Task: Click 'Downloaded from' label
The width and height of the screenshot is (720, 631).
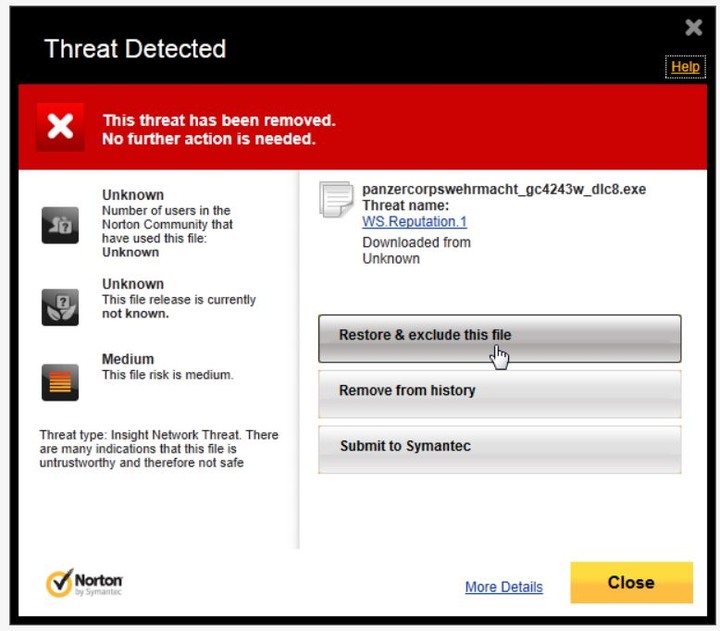Action: pyautogui.click(x=416, y=242)
